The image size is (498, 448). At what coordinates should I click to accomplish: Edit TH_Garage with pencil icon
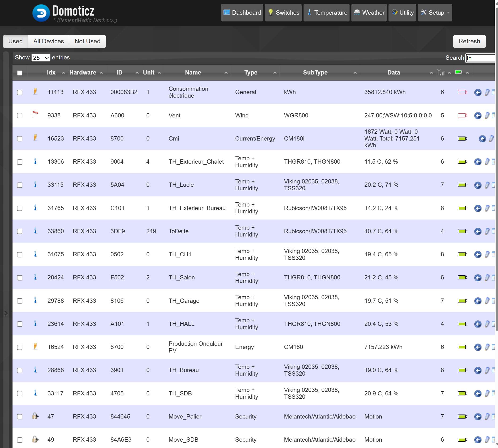point(487,301)
